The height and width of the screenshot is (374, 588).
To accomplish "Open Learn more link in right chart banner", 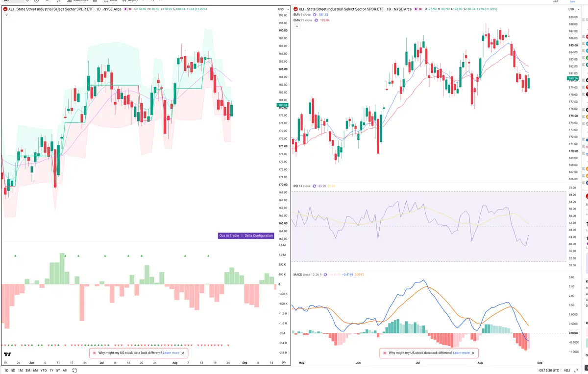I will click(x=461, y=352).
